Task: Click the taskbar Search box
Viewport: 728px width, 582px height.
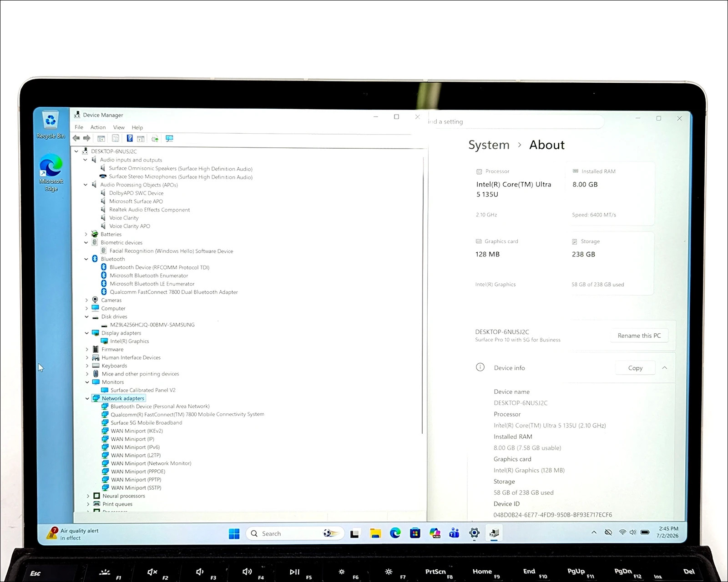Action: (295, 533)
